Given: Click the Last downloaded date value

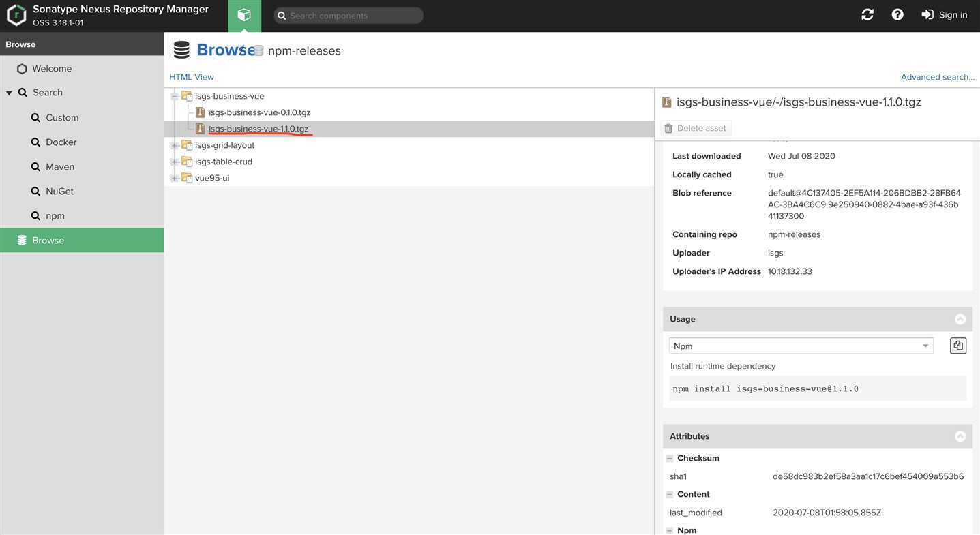Looking at the screenshot, I should pyautogui.click(x=801, y=156).
